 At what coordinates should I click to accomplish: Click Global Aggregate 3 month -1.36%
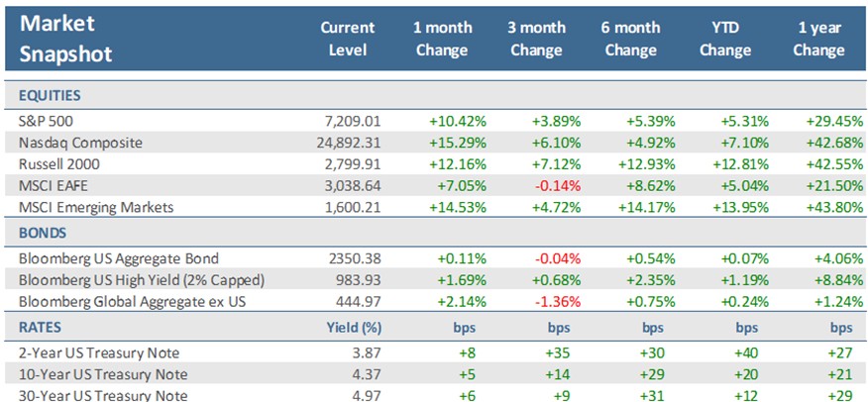pyautogui.click(x=556, y=301)
